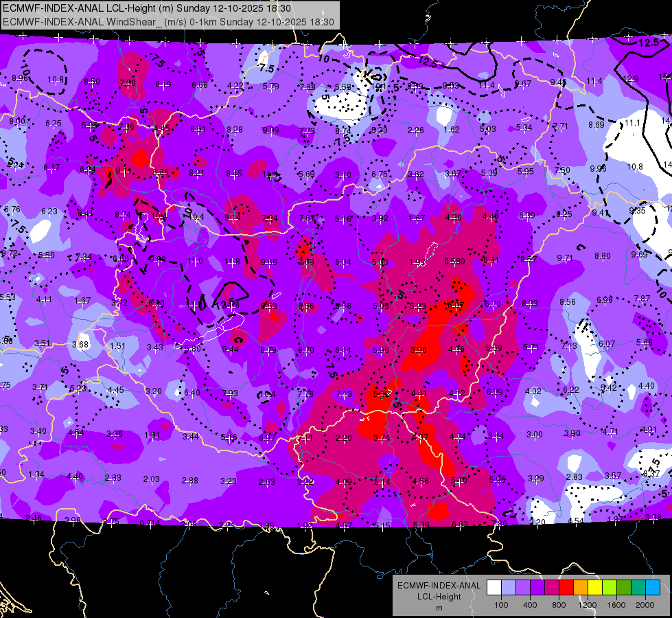Image resolution: width=672 pixels, height=618 pixels.
Task: Click the LCL-Height title line at top
Action: [147, 8]
